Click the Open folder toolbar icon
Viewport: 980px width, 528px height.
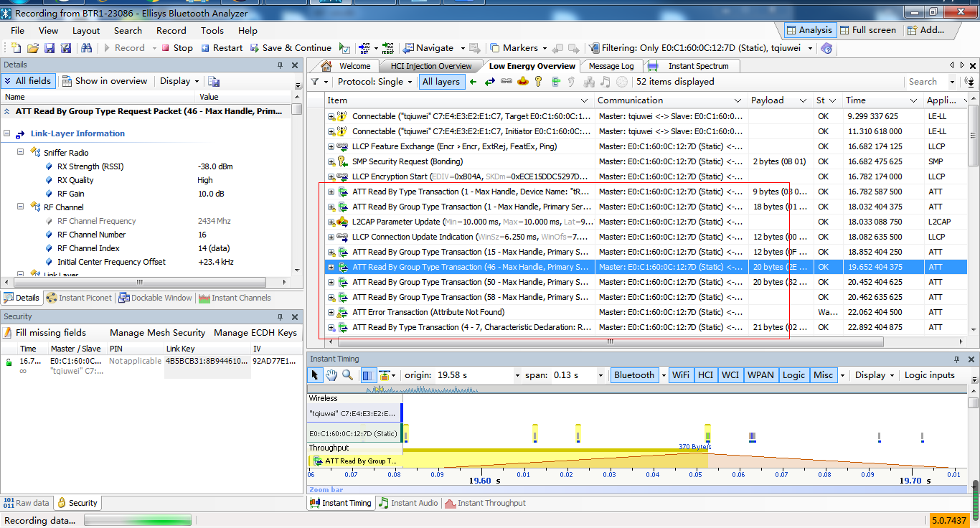click(x=33, y=48)
